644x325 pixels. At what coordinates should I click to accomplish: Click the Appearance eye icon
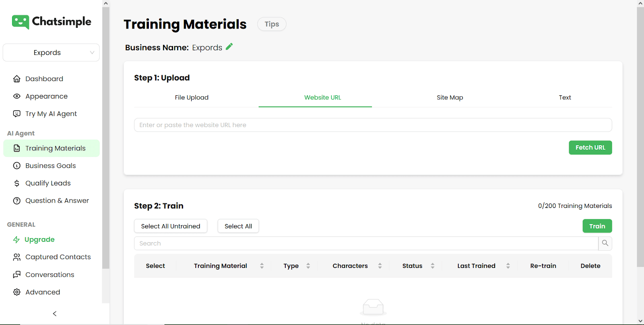pos(17,96)
